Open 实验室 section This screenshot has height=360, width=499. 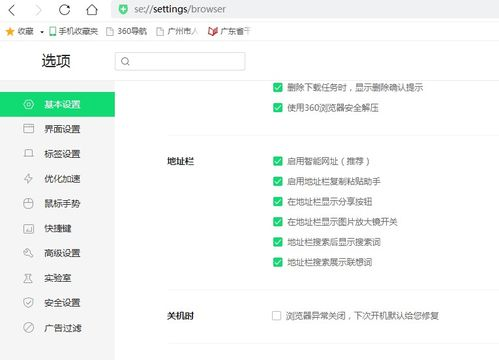pos(57,278)
